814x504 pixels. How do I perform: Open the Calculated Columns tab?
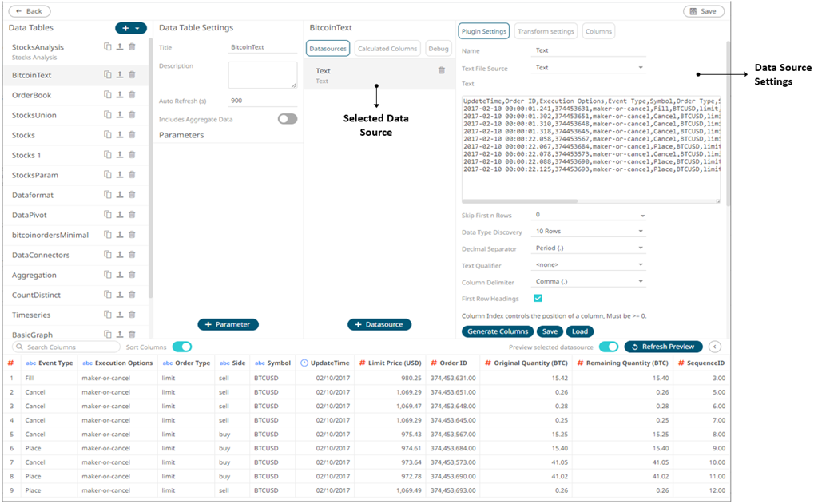tap(387, 48)
